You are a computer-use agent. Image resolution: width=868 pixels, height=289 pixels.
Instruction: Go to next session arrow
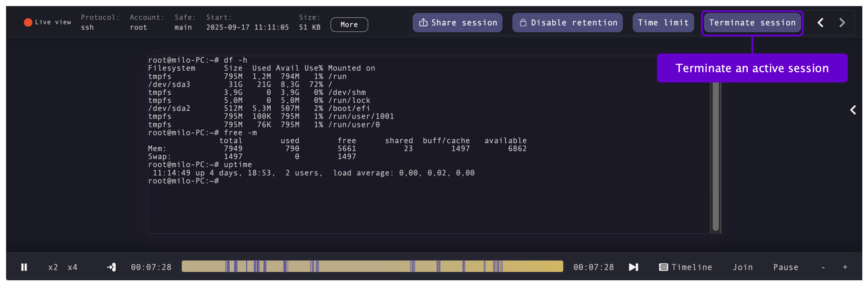click(x=842, y=23)
